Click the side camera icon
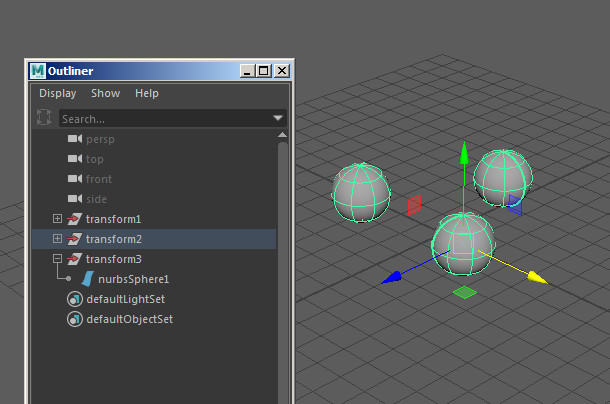The height and width of the screenshot is (404, 610). click(x=75, y=198)
